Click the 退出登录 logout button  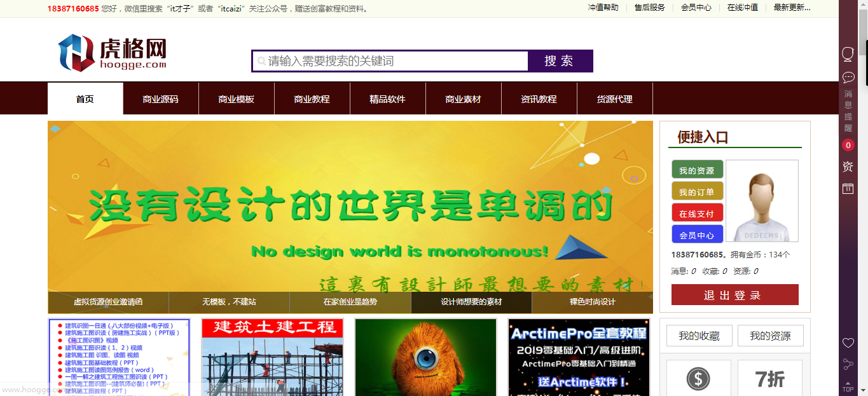pos(735,295)
